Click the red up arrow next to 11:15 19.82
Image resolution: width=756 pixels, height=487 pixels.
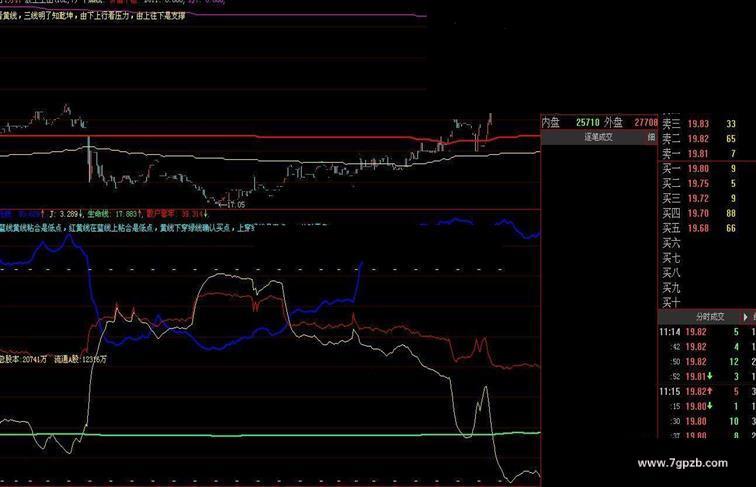coord(710,391)
